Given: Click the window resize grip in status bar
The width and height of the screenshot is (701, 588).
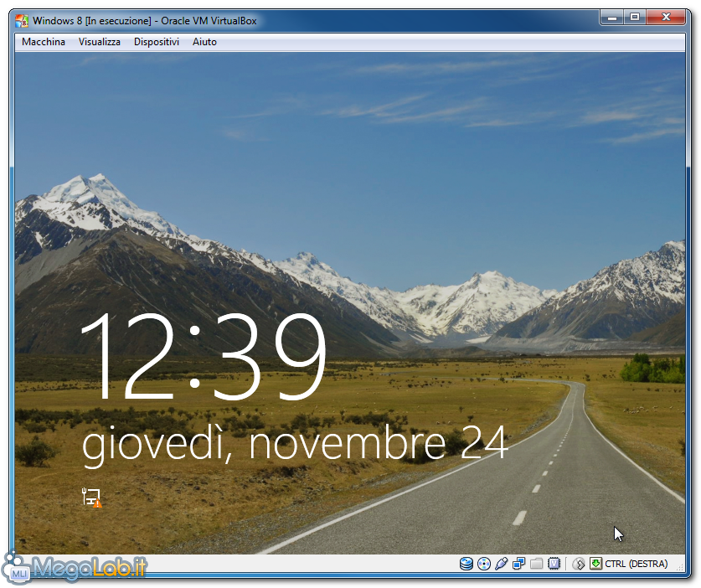Looking at the screenshot, I should (680, 566).
